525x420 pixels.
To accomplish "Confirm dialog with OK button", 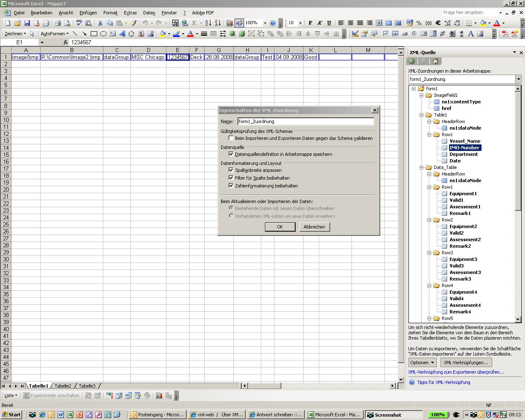I will pos(280,227).
